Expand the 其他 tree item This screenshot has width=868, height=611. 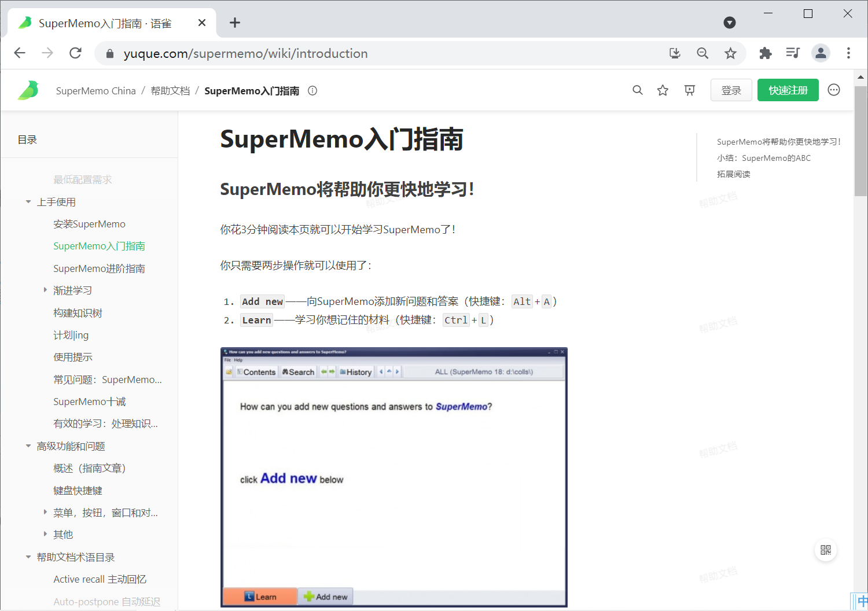coord(45,534)
